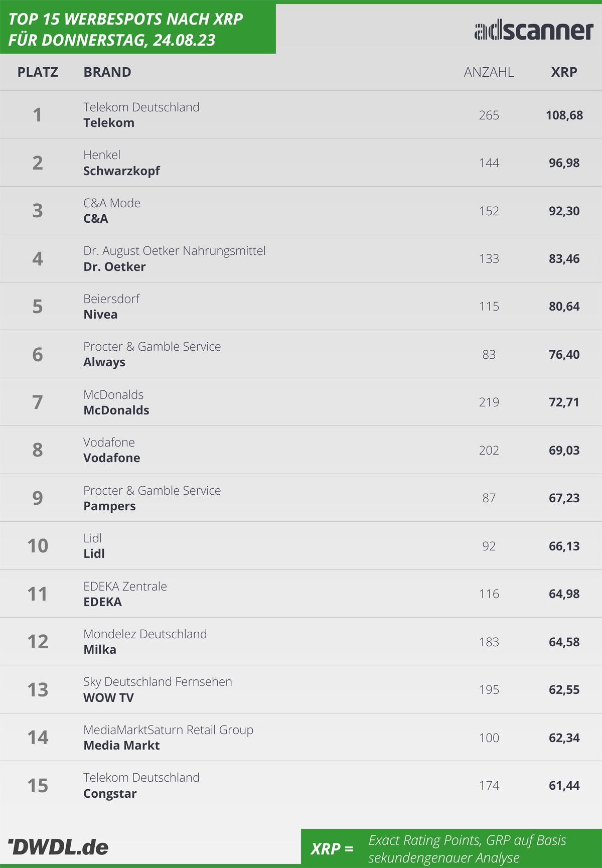Click the WOW TV brand name
Viewport: 602px width, 868px height.
click(108, 698)
